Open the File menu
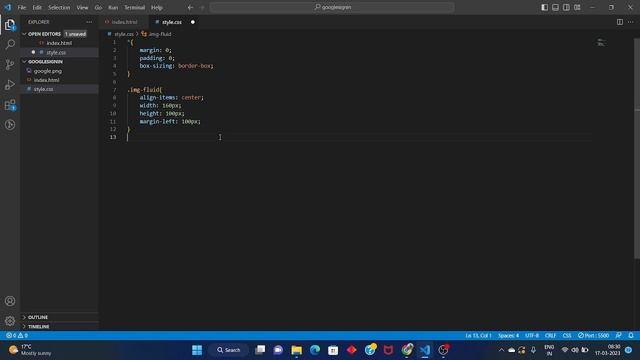 22,7
